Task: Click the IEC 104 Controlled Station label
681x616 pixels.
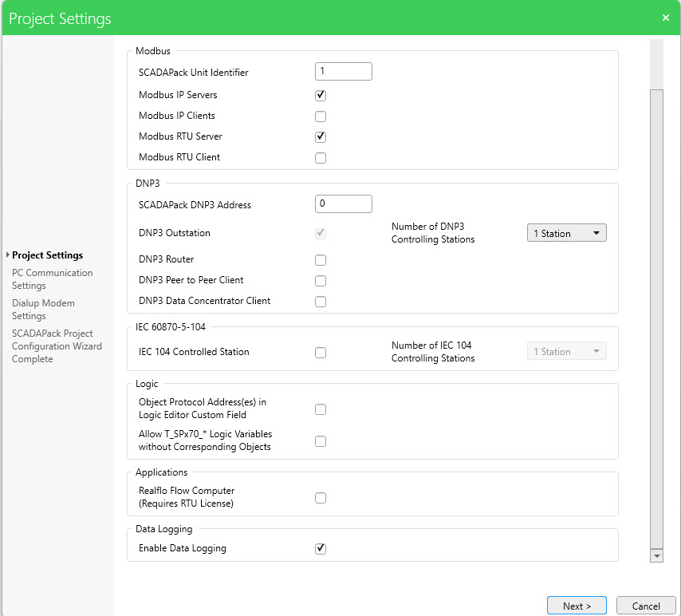Action: click(194, 352)
